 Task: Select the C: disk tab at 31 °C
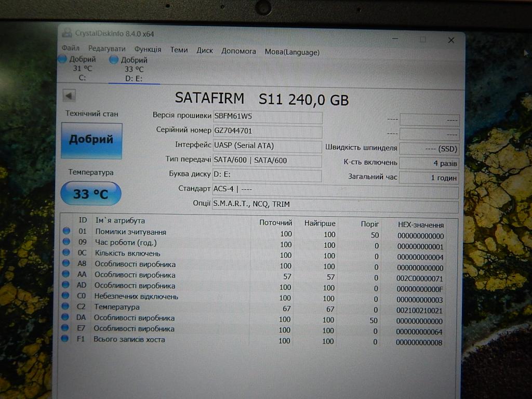point(83,68)
